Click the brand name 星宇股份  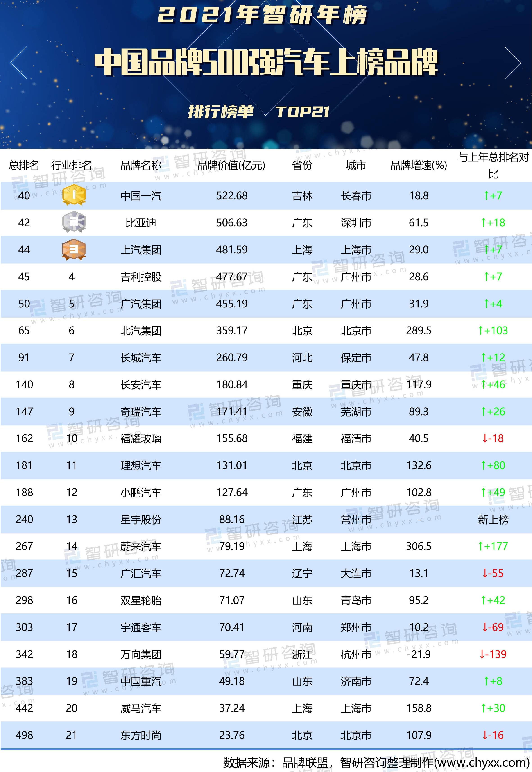tap(141, 519)
